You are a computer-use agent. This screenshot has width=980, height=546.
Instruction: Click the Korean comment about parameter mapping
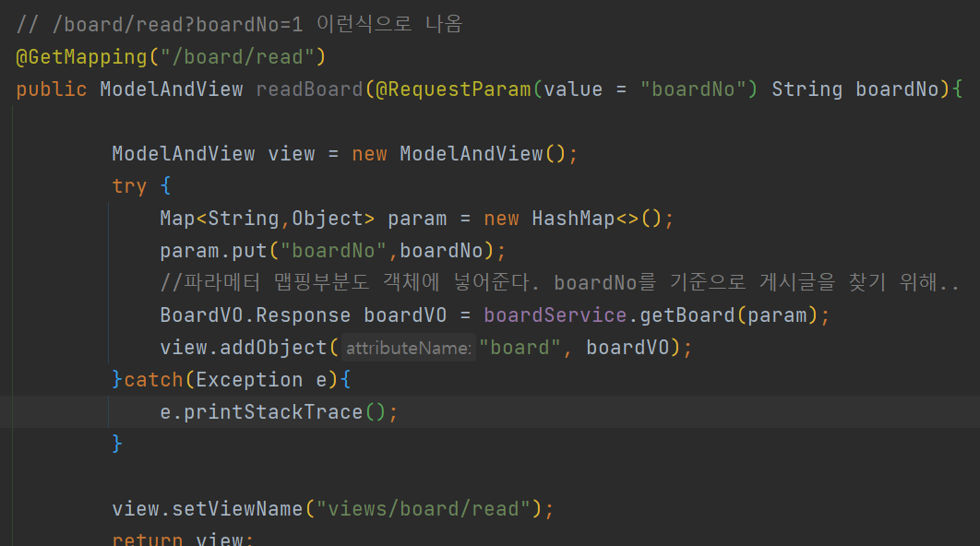click(x=559, y=283)
